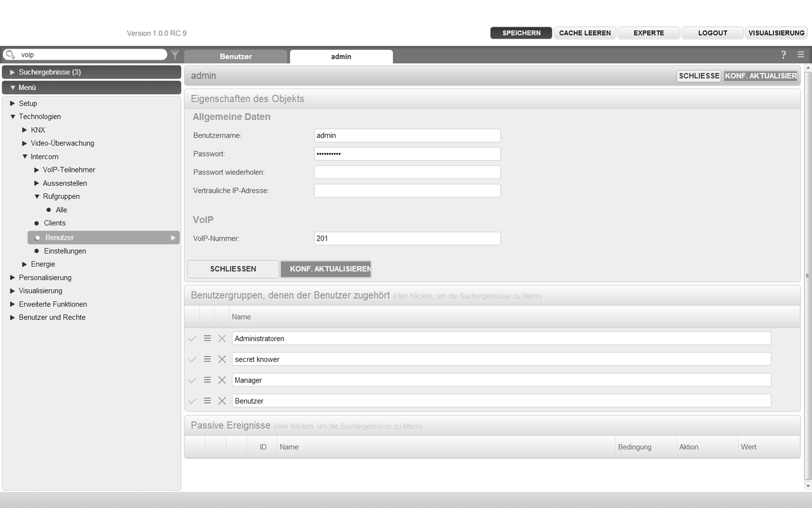Click CACHE LEEREN button
The height and width of the screenshot is (508, 812).
[x=585, y=33]
